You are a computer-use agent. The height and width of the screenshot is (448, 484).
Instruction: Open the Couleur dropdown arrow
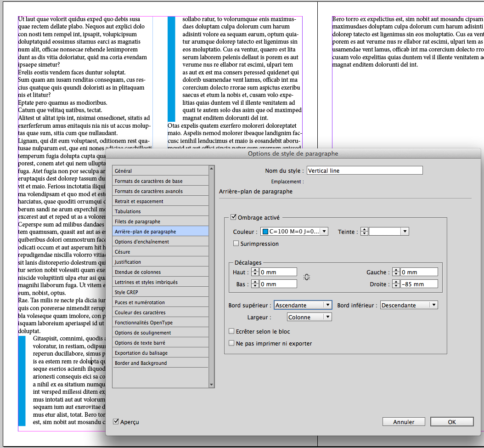pyautogui.click(x=324, y=232)
